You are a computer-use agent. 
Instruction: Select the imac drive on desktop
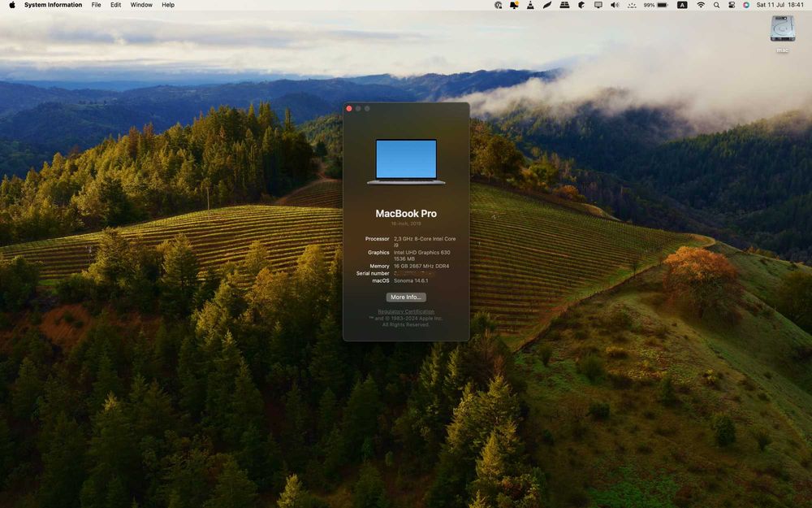point(782,33)
